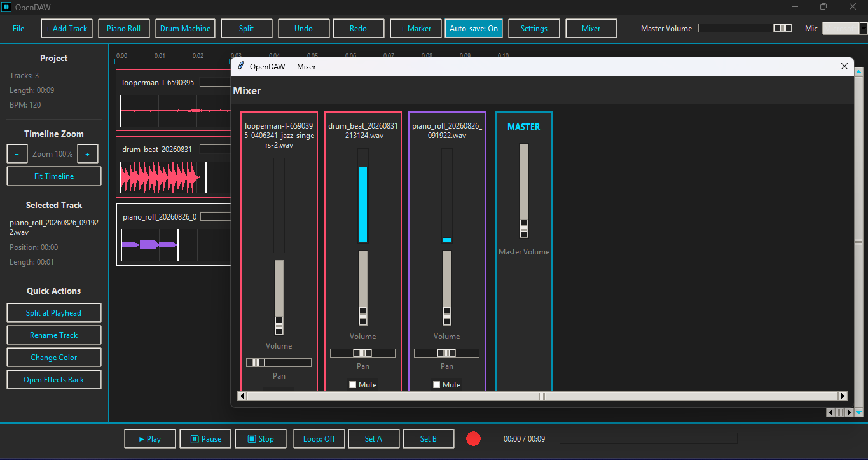Click the Mixer horizontal scrollbar left arrow
Image resolution: width=868 pixels, height=460 pixels.
(x=242, y=396)
